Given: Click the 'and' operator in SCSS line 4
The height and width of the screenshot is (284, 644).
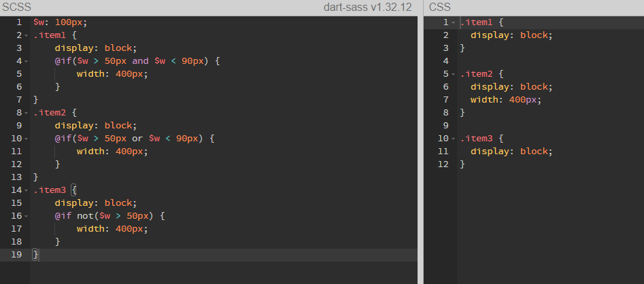Looking at the screenshot, I should (x=141, y=61).
